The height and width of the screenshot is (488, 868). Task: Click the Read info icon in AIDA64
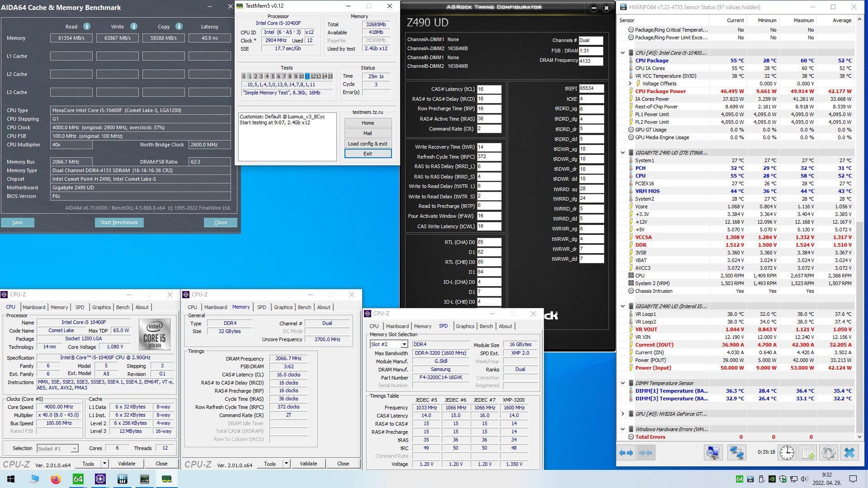87,27
